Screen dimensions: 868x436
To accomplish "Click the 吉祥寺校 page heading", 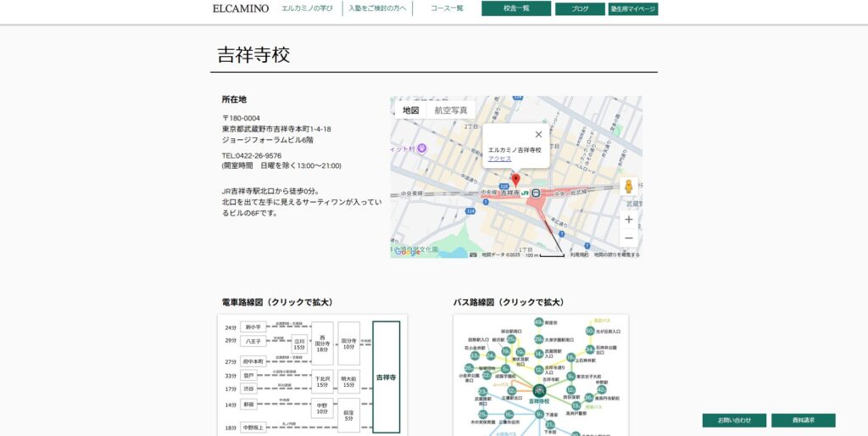I will [x=253, y=55].
